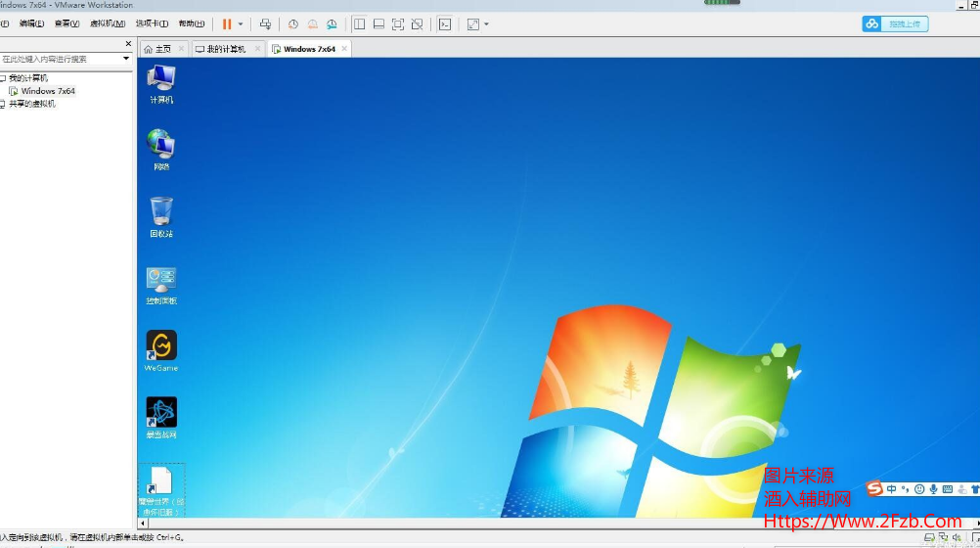
Task: Toggle the thumbnail bar view
Action: [x=379, y=23]
